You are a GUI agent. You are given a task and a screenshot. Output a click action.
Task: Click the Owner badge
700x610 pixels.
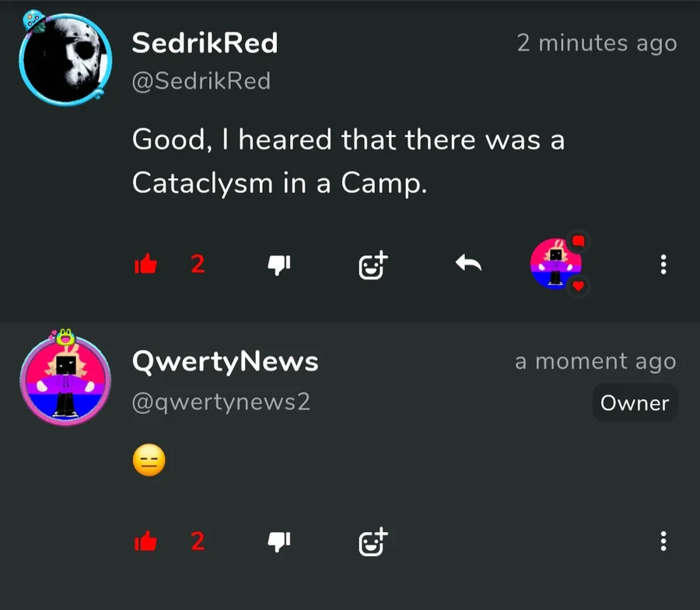[635, 403]
